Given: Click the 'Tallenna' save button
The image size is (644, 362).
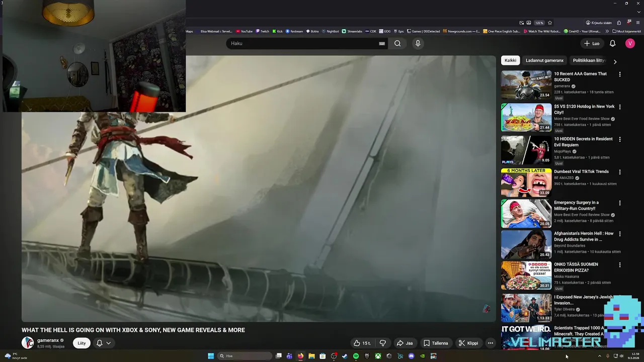Looking at the screenshot, I should [x=435, y=343].
